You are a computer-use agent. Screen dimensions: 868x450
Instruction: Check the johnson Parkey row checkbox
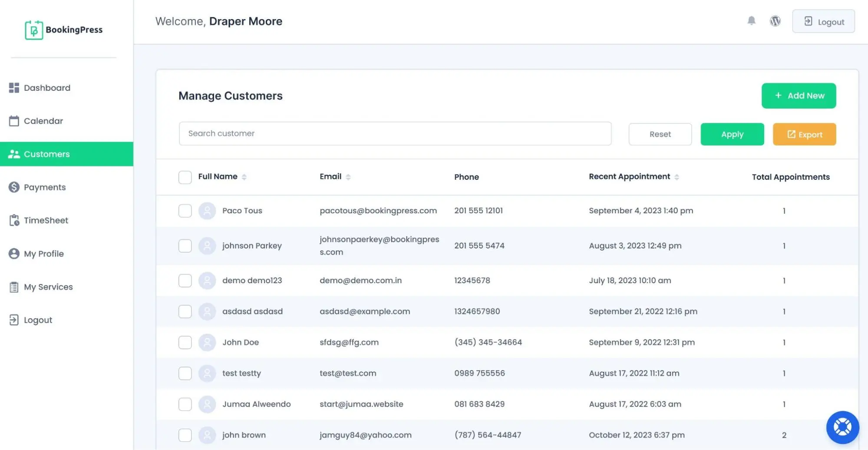click(185, 246)
